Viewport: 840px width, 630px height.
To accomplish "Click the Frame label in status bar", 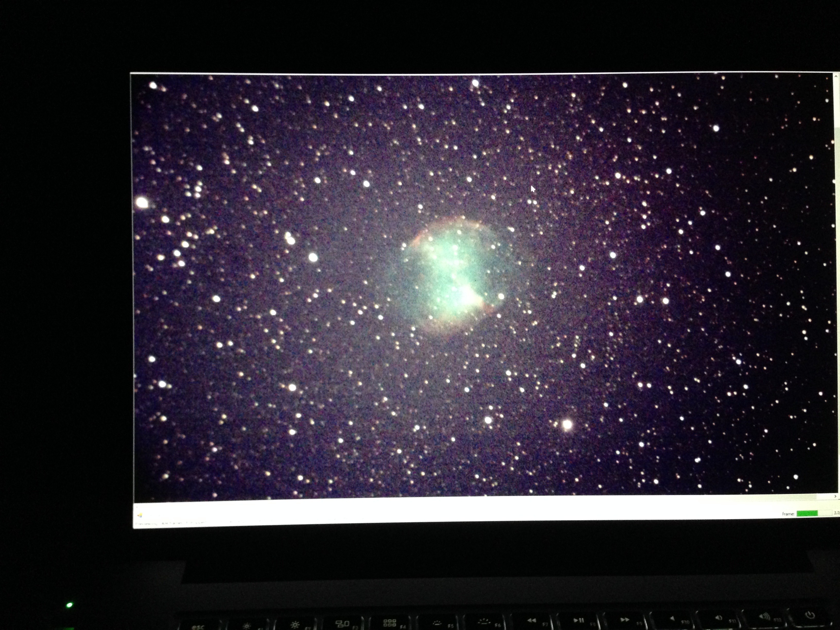I will point(788,514).
